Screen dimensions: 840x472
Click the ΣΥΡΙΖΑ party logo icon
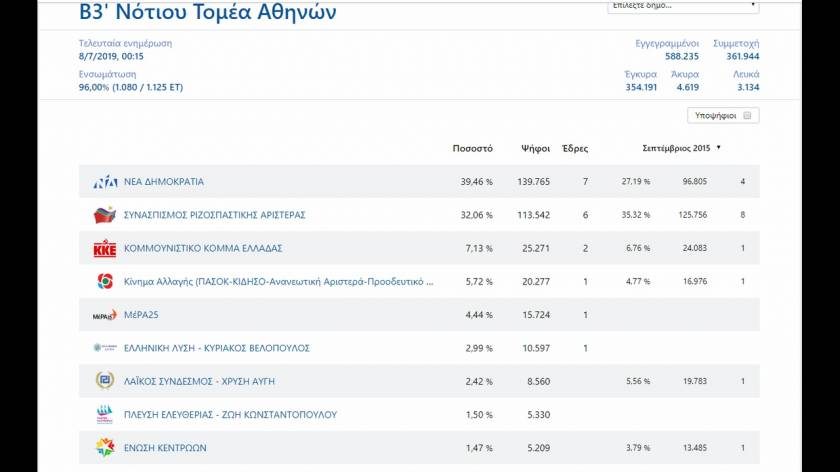point(105,215)
